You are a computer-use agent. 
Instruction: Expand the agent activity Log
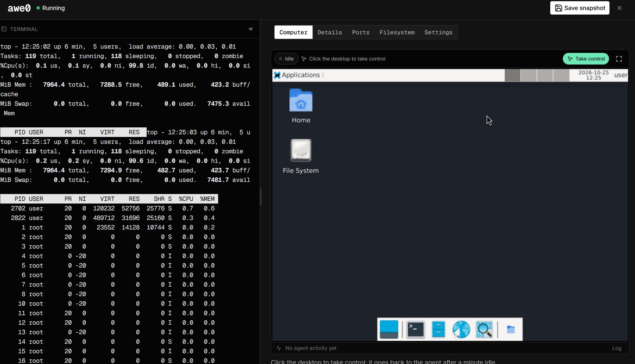[x=616, y=348]
